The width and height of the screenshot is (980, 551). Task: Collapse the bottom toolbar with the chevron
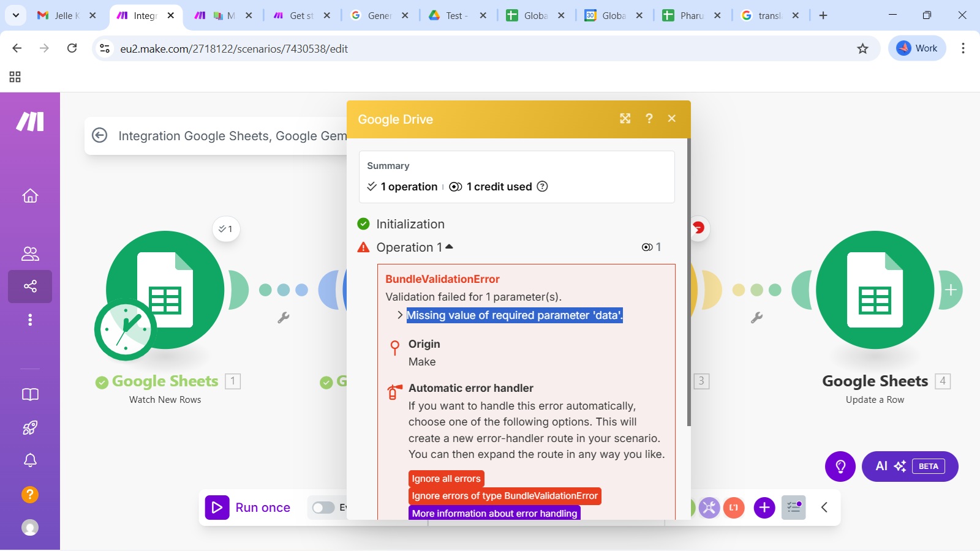coord(824,507)
